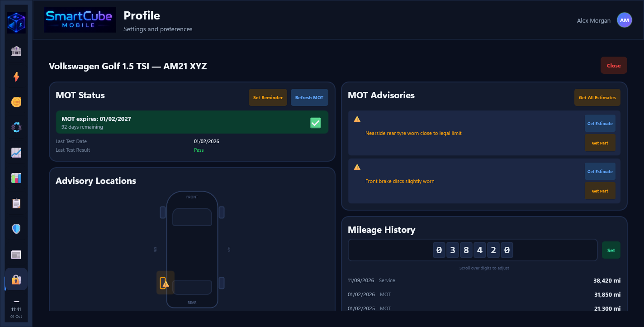Click the Last Test Date value 01/02/2026
The image size is (644, 327).
(207, 141)
